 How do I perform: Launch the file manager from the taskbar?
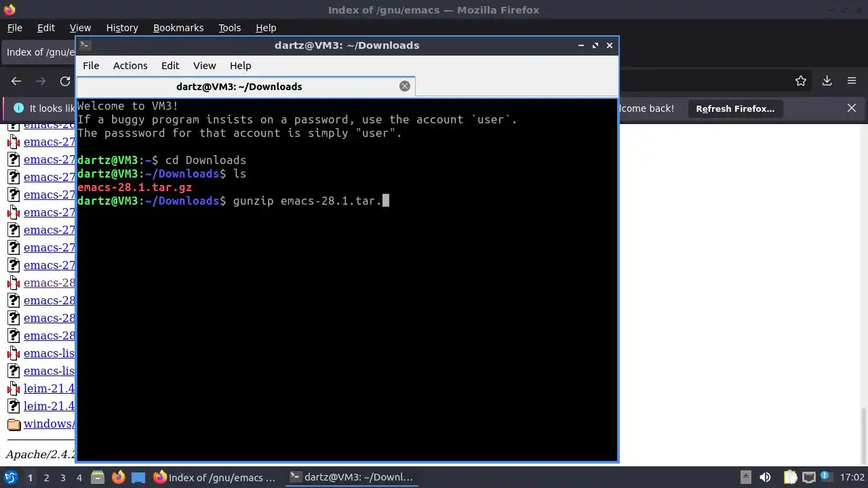97,477
